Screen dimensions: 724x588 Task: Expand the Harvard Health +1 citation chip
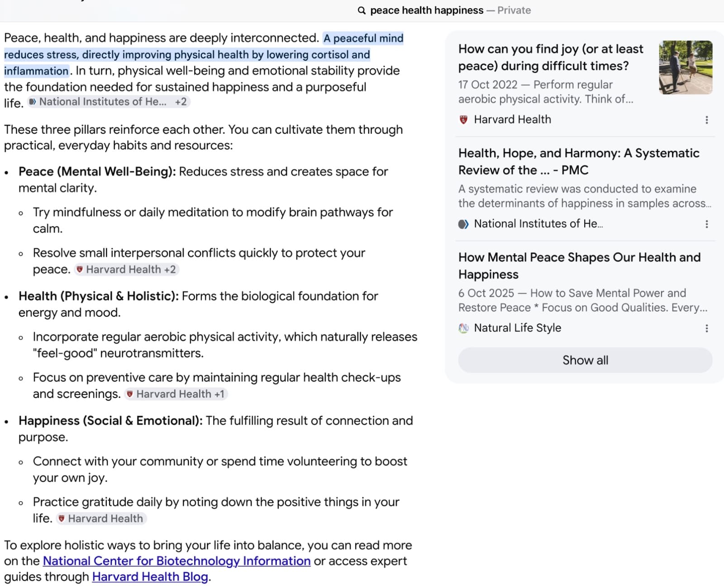(176, 394)
